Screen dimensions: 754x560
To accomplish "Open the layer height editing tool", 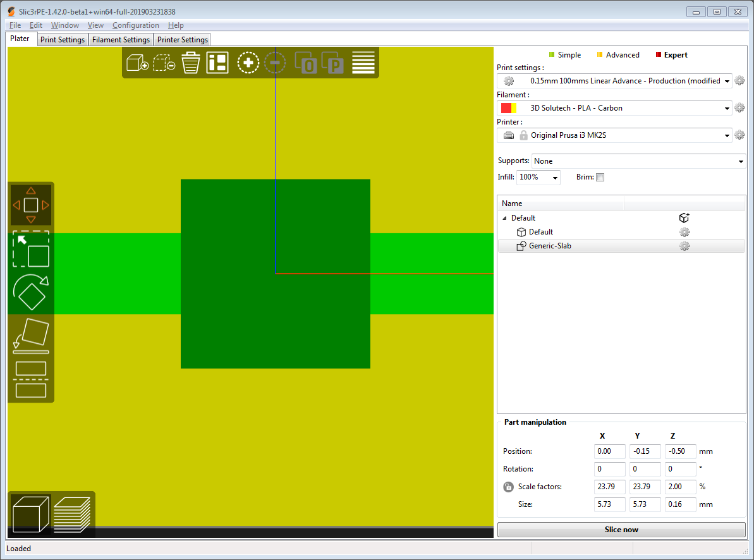I will (363, 62).
